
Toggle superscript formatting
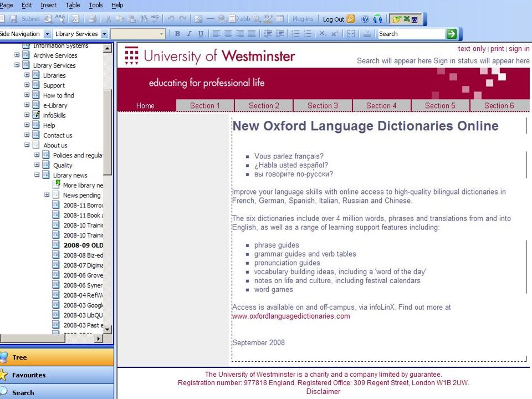[334, 34]
